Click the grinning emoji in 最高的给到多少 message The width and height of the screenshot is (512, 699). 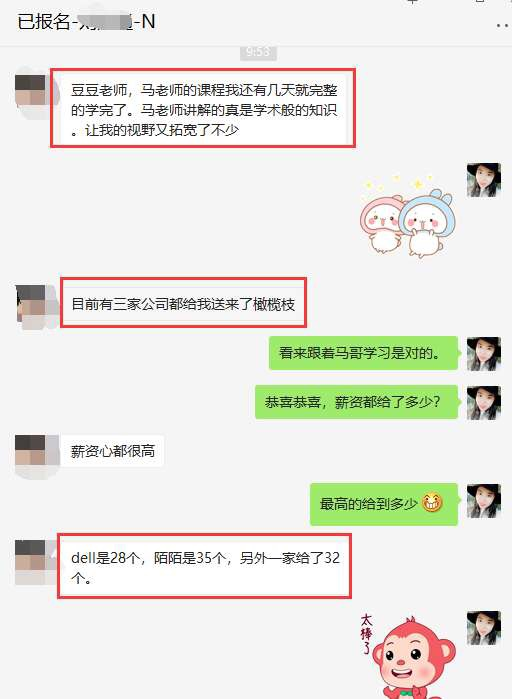(x=432, y=503)
